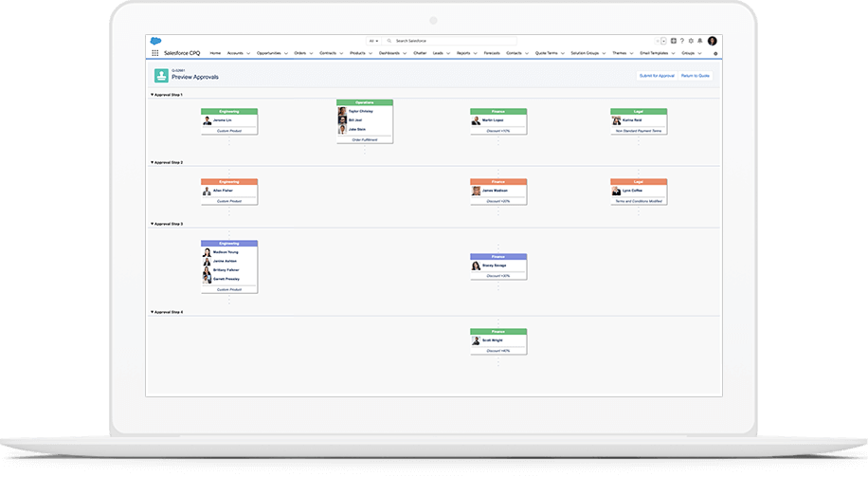The height and width of the screenshot is (495, 868).
Task: Click the Salesforce cloud logo
Action: click(155, 41)
